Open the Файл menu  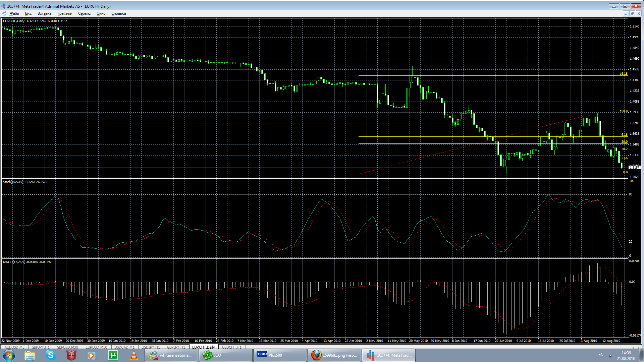tap(14, 13)
